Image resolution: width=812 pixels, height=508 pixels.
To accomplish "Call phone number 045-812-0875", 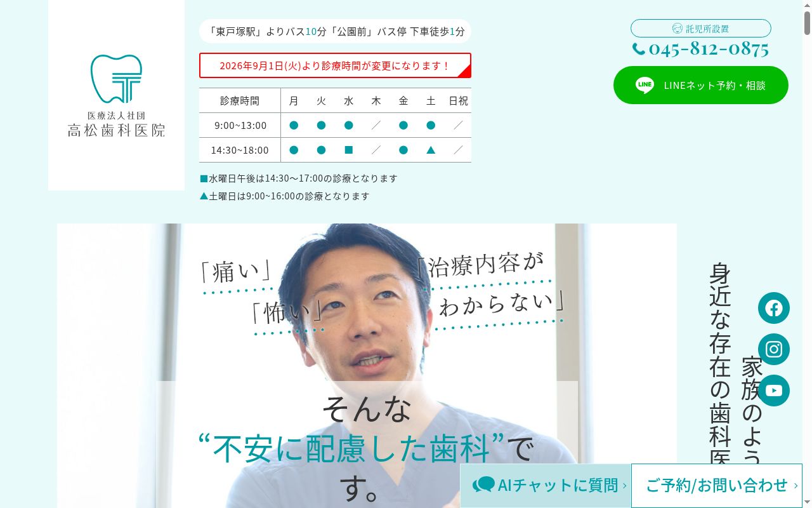I will pyautogui.click(x=709, y=49).
